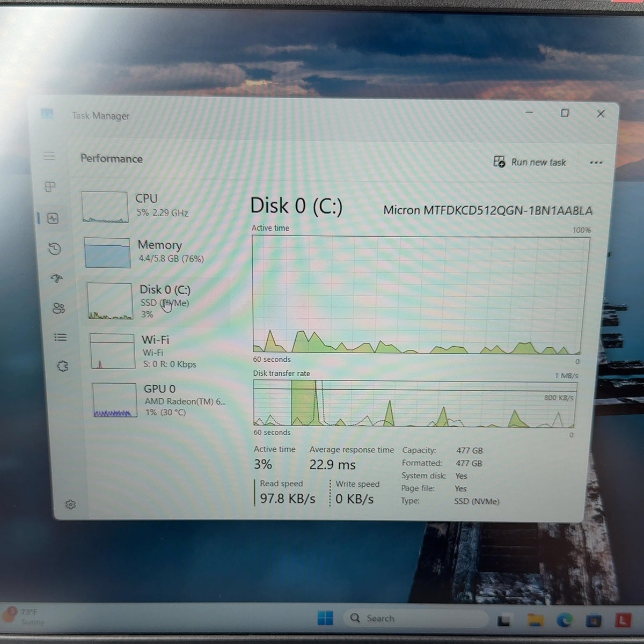The width and height of the screenshot is (644, 644).
Task: Click the taskbar Search box
Action: coord(416,618)
